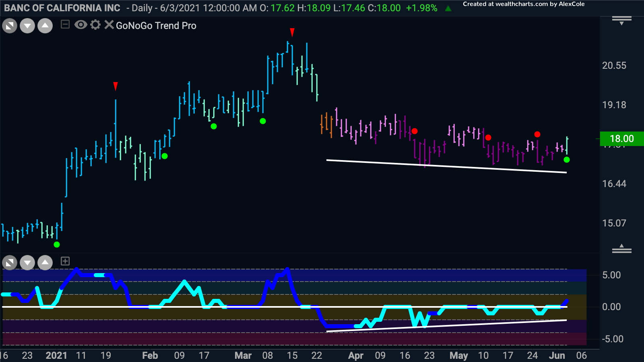This screenshot has height=362, width=644.
Task: Move oscillator panel down with round arrow button
Action: [x=27, y=263]
